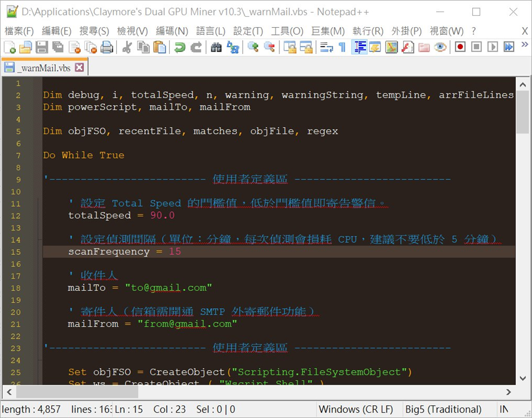532x418 pixels.
Task: Click the "to@gmail.com" string
Action: [x=168, y=288]
